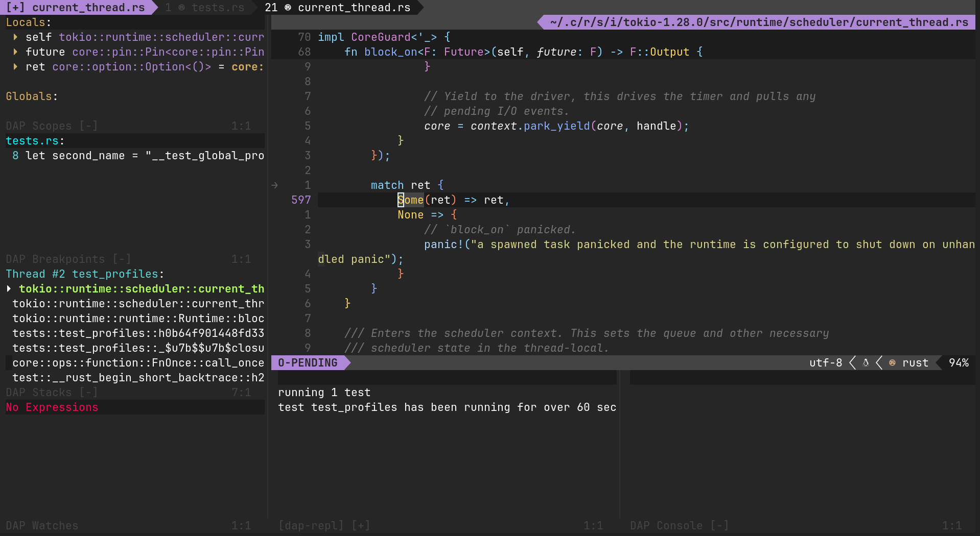980x536 pixels.
Task: Click the utf-8 encoding segment
Action: [x=826, y=362]
